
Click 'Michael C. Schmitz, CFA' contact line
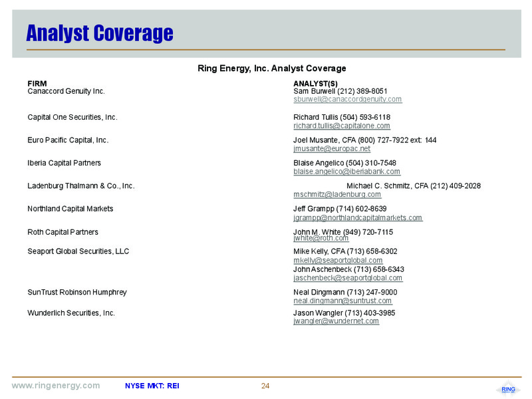pyautogui.click(x=414, y=186)
